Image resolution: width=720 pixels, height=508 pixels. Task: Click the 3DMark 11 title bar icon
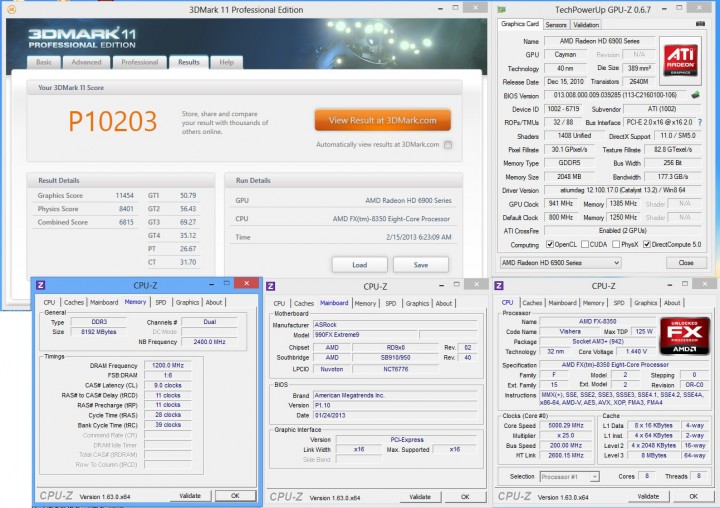[x=11, y=9]
